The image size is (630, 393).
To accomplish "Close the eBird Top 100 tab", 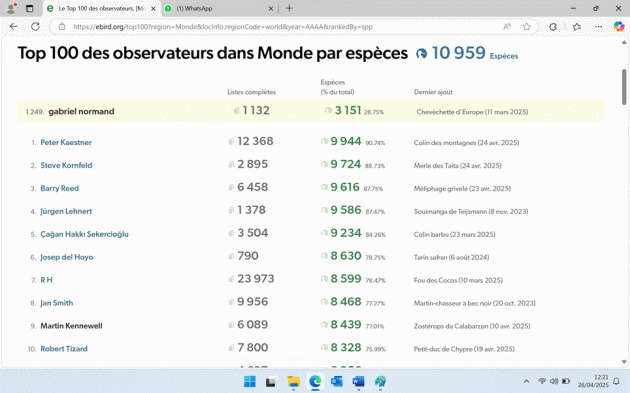I will point(153,8).
